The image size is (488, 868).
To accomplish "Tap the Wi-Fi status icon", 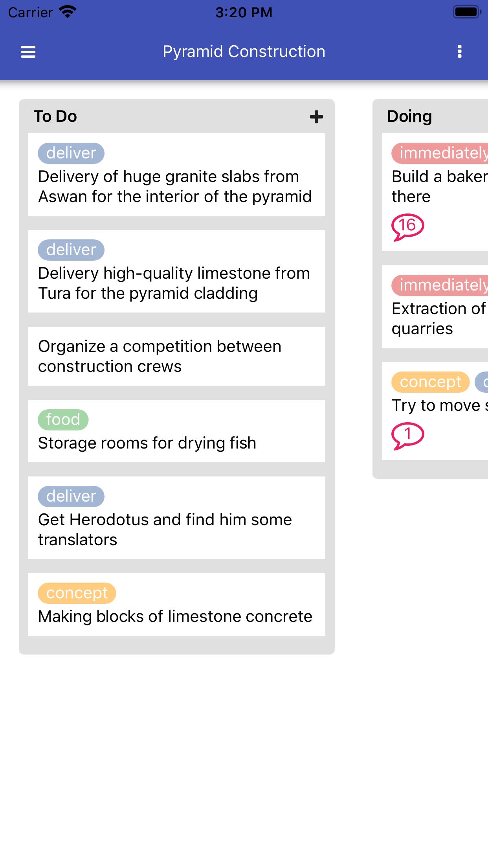I will click(68, 12).
